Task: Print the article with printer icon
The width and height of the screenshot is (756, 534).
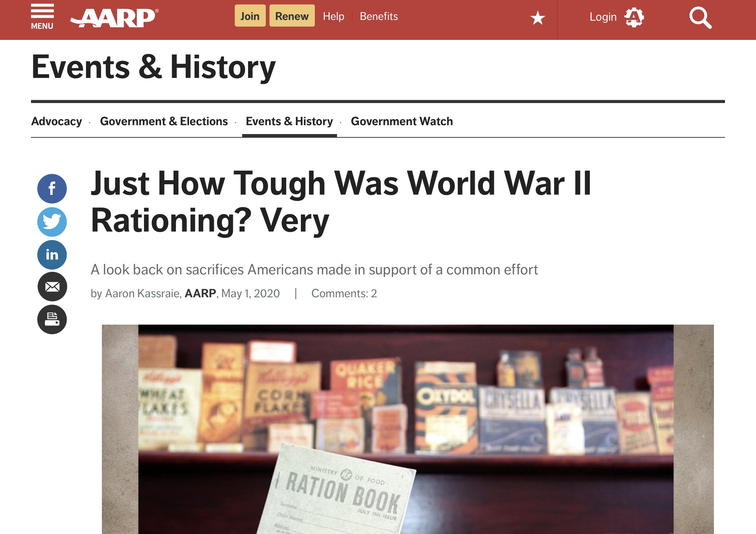Action: (52, 319)
